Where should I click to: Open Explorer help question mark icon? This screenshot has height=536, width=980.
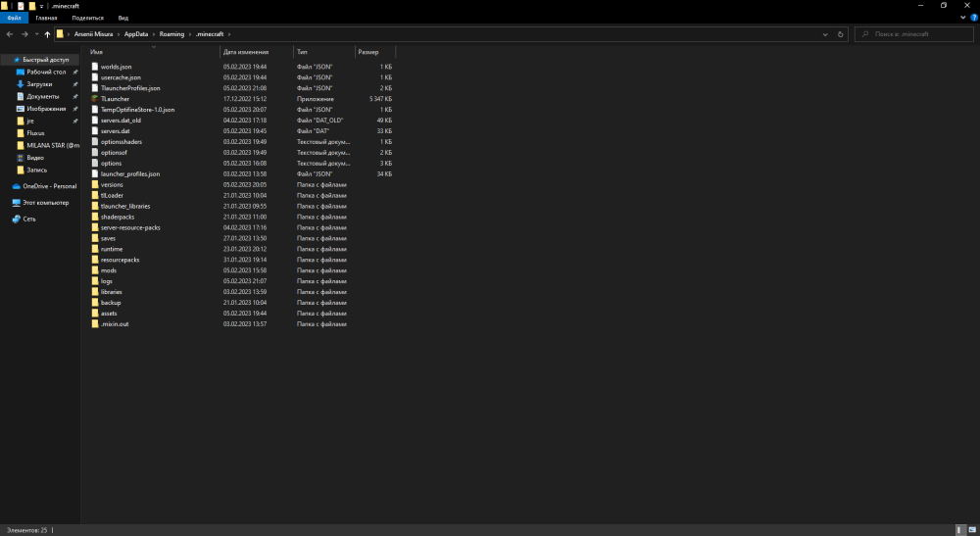[x=974, y=18]
